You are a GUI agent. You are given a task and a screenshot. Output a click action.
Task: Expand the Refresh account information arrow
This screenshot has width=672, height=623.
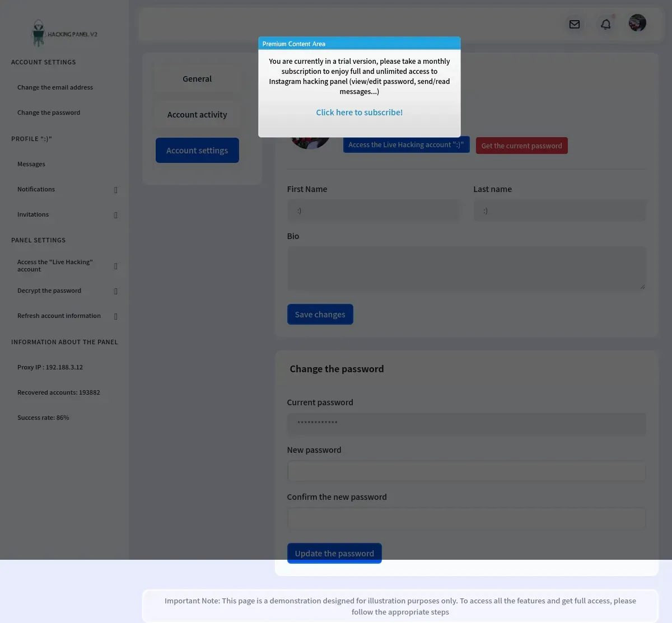(116, 316)
